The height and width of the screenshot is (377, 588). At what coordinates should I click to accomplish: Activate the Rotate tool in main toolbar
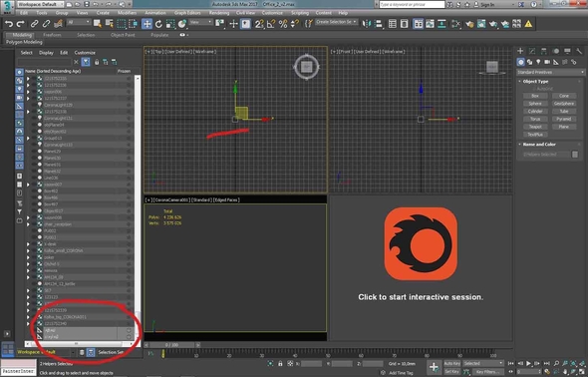point(158,24)
